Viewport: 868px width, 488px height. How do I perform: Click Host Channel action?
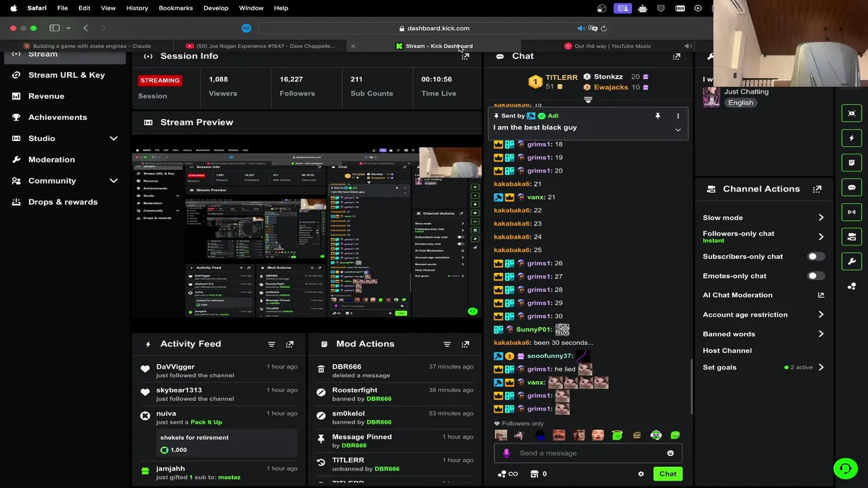(x=727, y=350)
